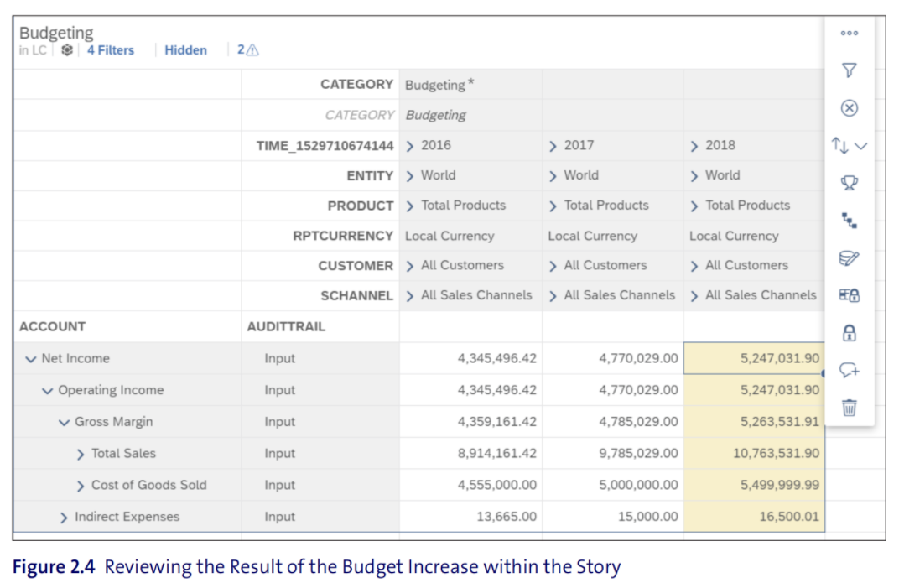Click the exclude circled-X icon
This screenshot has height=588, width=899.
(x=850, y=108)
